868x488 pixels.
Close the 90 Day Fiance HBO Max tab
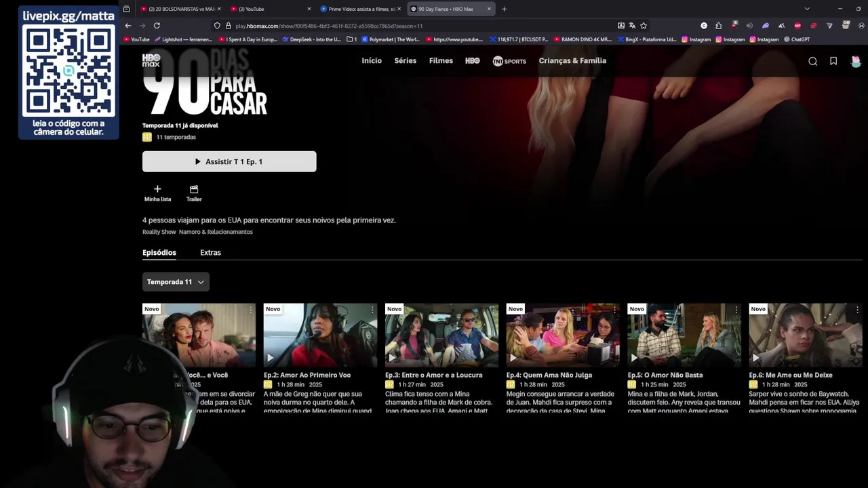(489, 9)
